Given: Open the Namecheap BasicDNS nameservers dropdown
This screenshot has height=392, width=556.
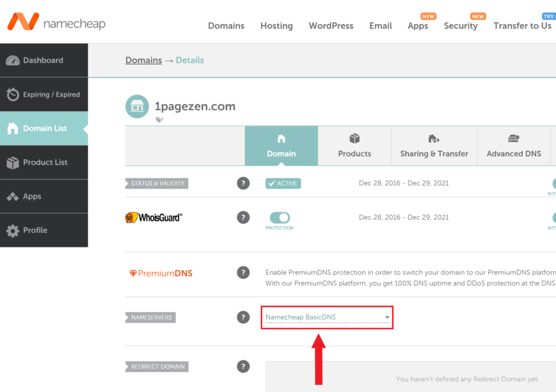Looking at the screenshot, I should [327, 317].
